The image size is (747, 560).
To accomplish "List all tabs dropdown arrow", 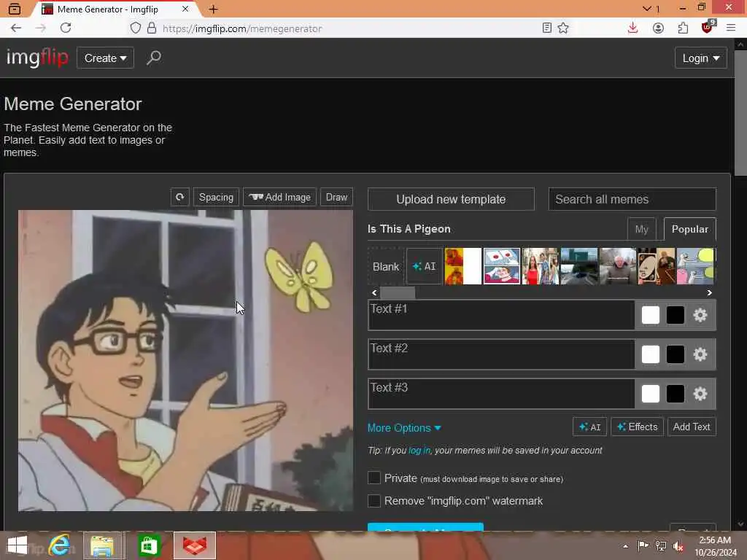I will [x=646, y=9].
